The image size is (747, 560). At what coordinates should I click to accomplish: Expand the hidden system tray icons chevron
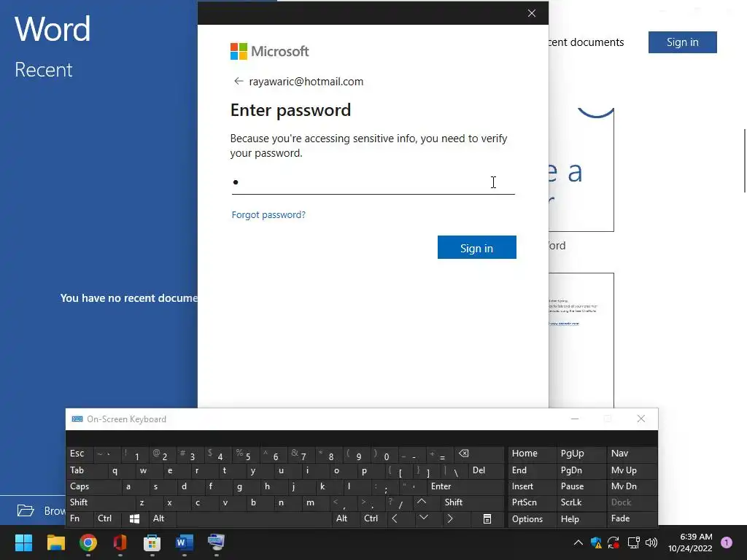tap(578, 542)
